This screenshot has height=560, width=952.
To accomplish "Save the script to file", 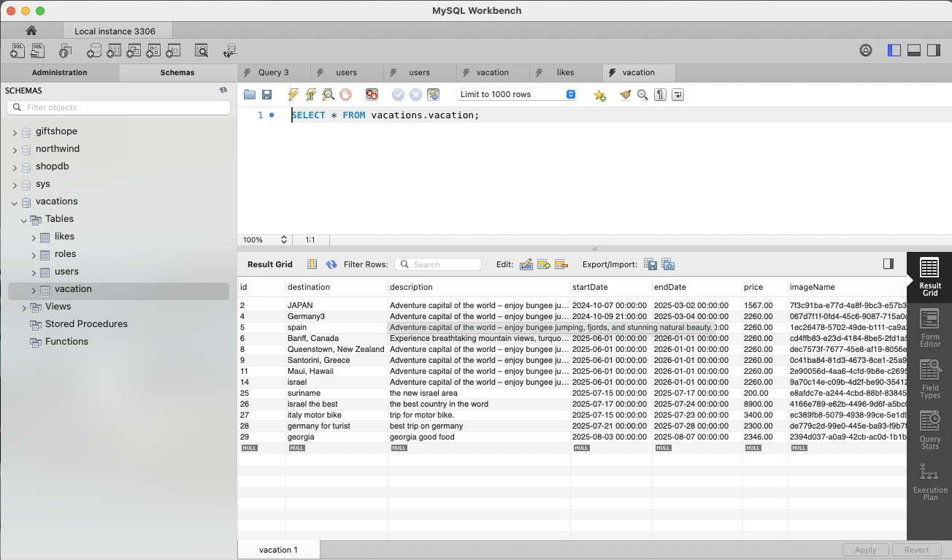I will [x=267, y=95].
